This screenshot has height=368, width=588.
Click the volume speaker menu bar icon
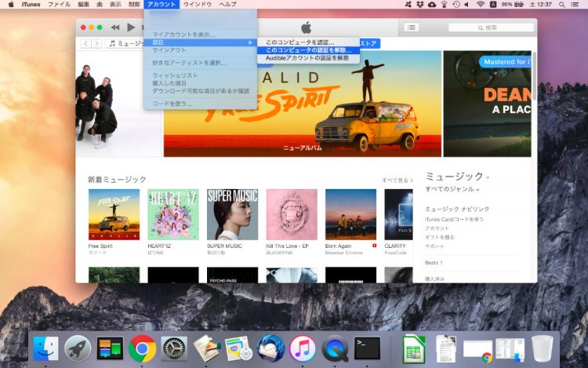point(467,5)
